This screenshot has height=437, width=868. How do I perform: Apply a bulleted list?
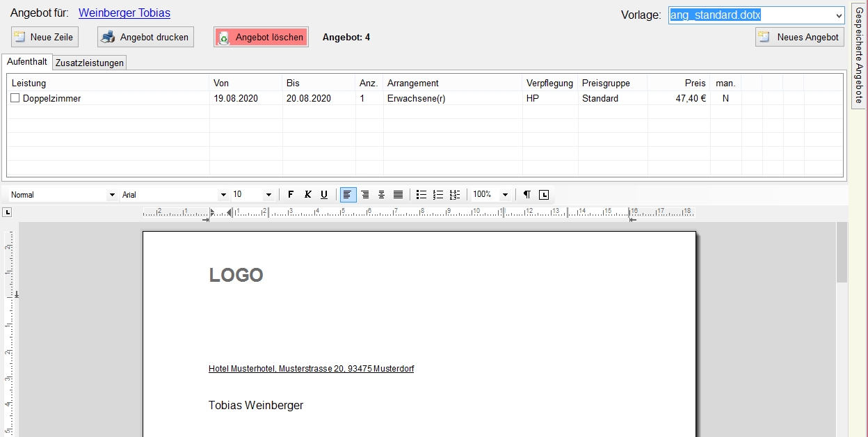point(421,195)
